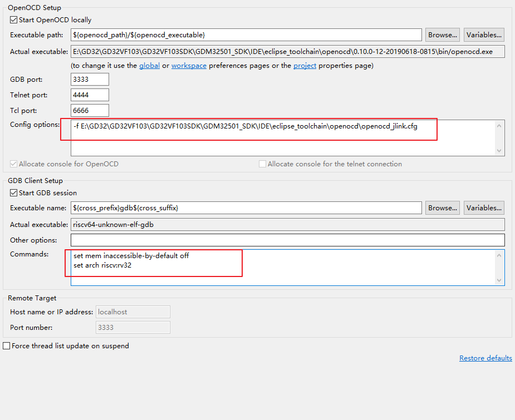Screen dimensions: 515x420
Task: Click Browse for GDB executable name
Action: tap(443, 208)
